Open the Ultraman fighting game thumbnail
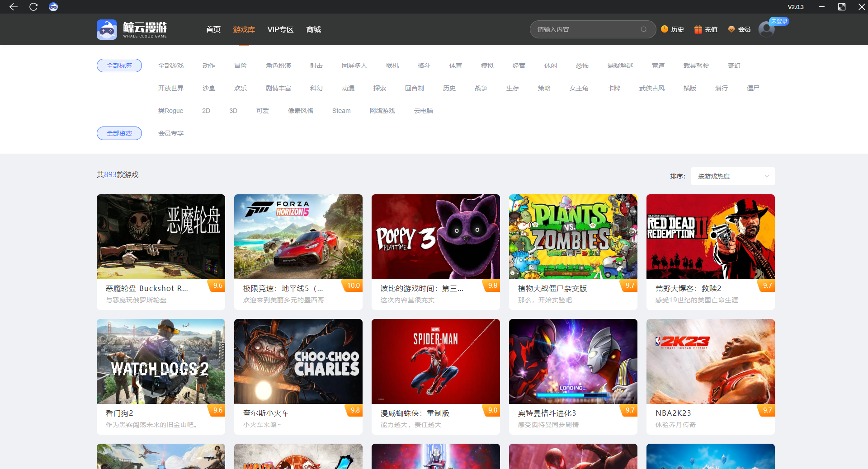 (x=573, y=361)
